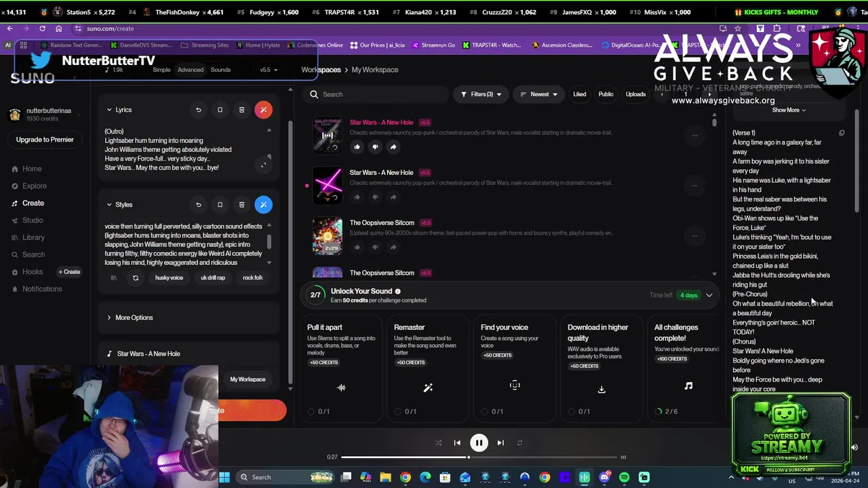This screenshot has width=868, height=488.
Task: Expand Show More in the song details
Action: [x=789, y=110]
